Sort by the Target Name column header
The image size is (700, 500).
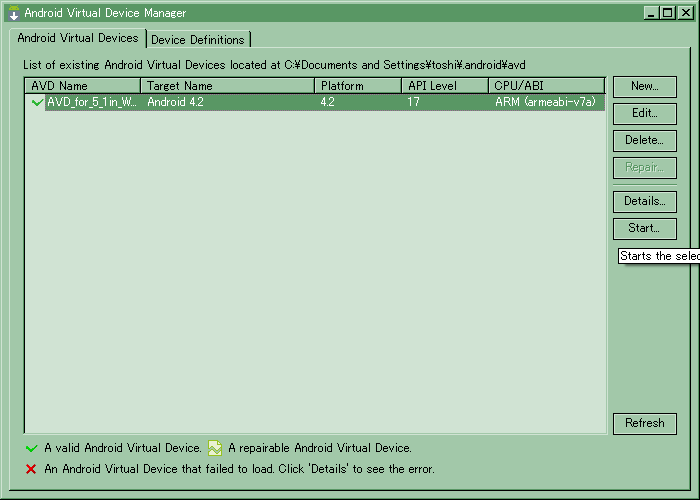coord(228,86)
